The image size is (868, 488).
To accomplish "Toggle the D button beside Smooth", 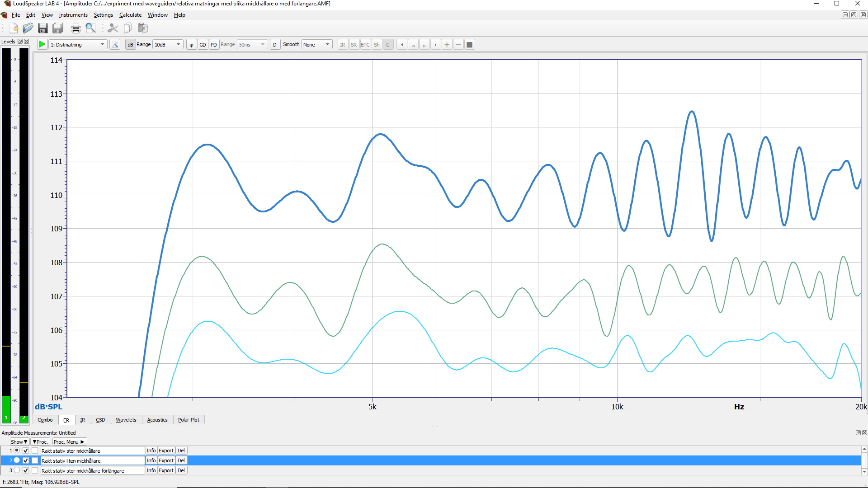I will coord(275,44).
